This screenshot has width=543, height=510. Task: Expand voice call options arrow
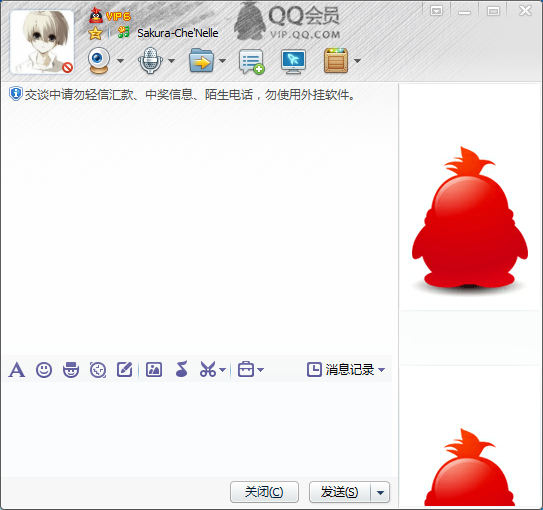tap(171, 61)
